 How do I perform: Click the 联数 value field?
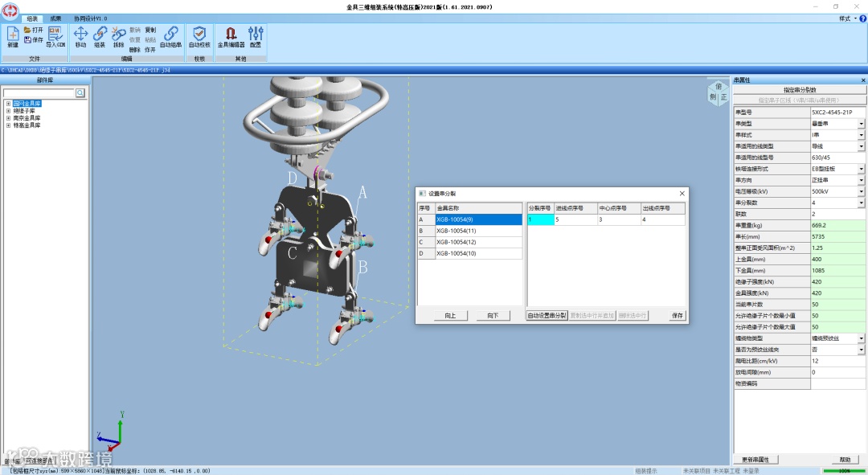tap(837, 214)
